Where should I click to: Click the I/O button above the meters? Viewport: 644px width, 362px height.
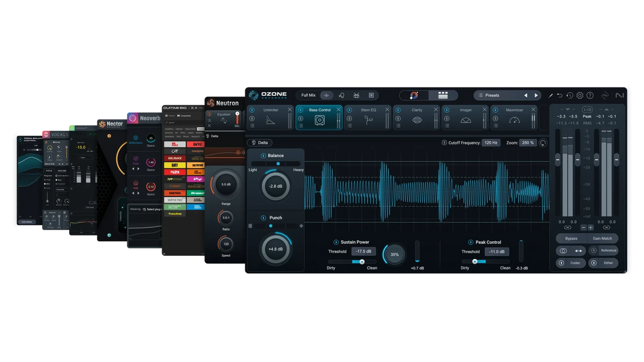click(x=587, y=109)
